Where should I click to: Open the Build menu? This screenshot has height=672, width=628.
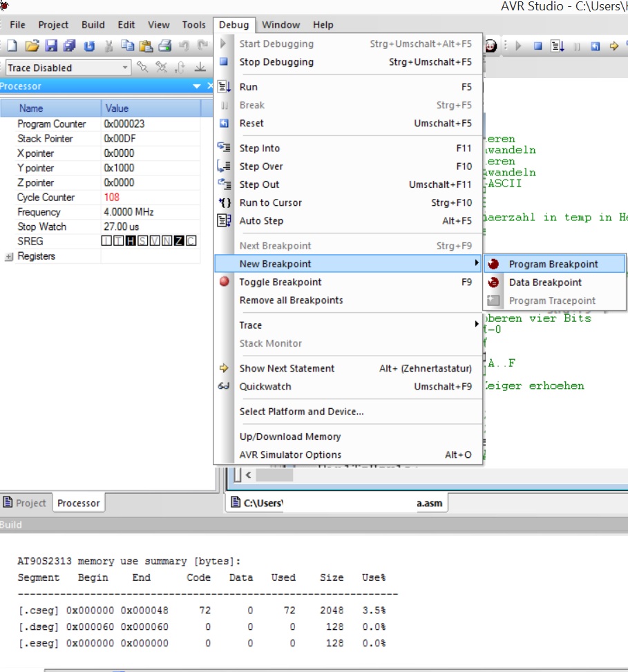click(93, 25)
